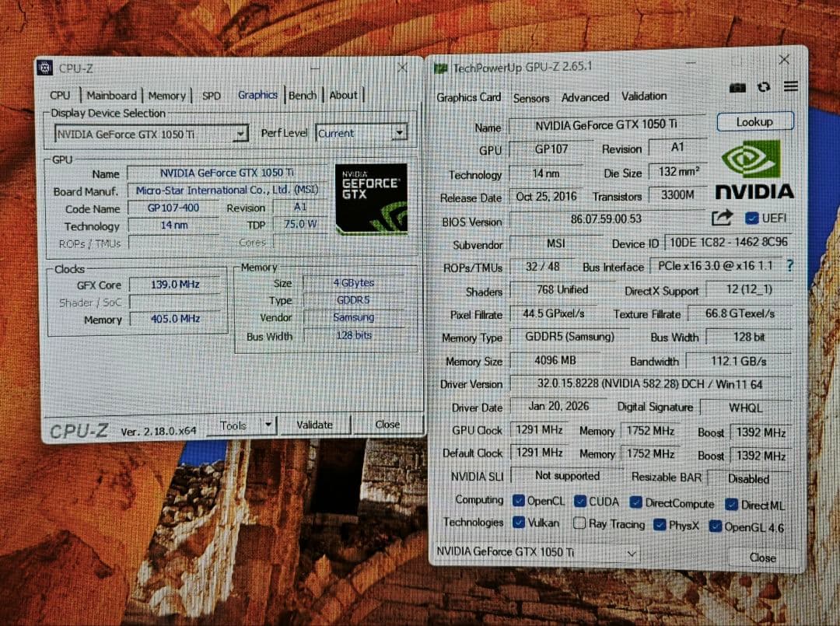The height and width of the screenshot is (626, 840).
Task: Click the BIOS Version field 86.07.59.00.53
Action: tap(606, 219)
